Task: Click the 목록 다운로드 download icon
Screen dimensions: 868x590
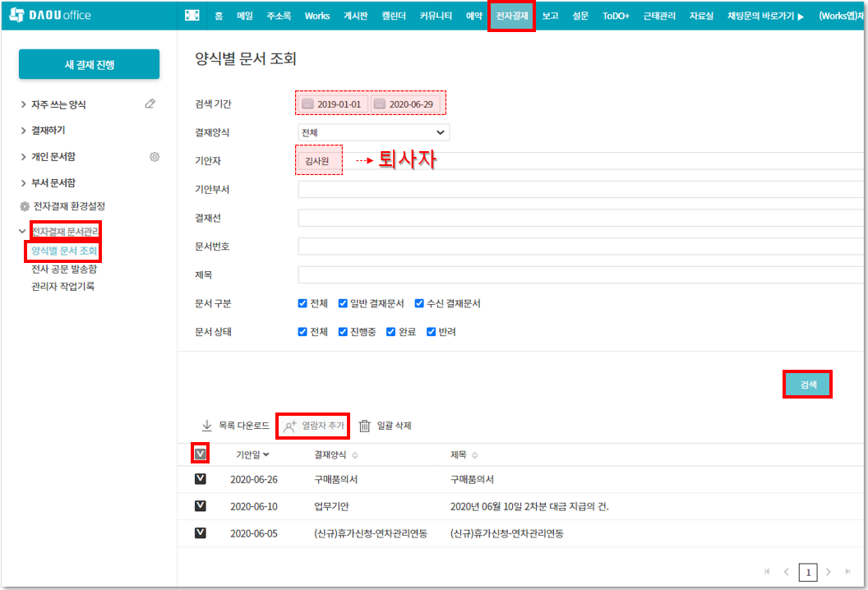Action: coord(207,426)
